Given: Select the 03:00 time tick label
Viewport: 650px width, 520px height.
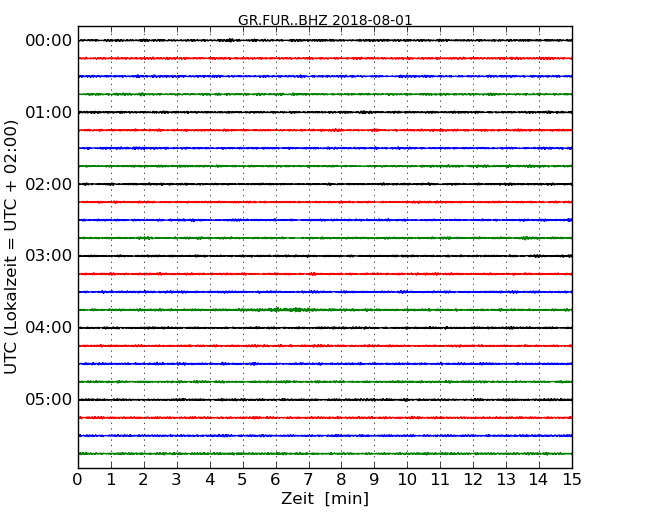Looking at the screenshot, I should [x=49, y=256].
